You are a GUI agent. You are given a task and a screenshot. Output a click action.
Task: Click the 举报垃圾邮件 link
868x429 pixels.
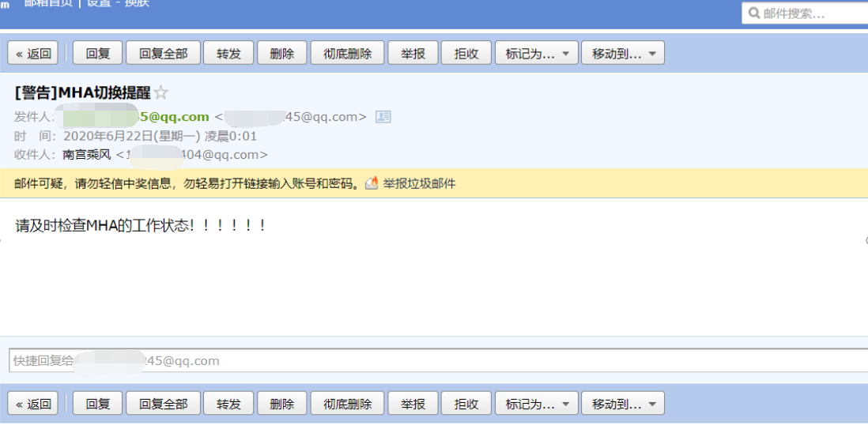point(419,184)
